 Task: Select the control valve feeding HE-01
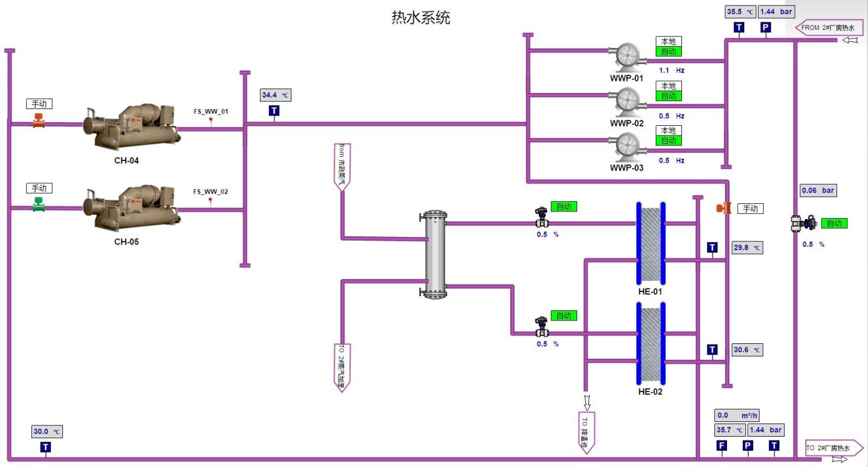pyautogui.click(x=541, y=217)
